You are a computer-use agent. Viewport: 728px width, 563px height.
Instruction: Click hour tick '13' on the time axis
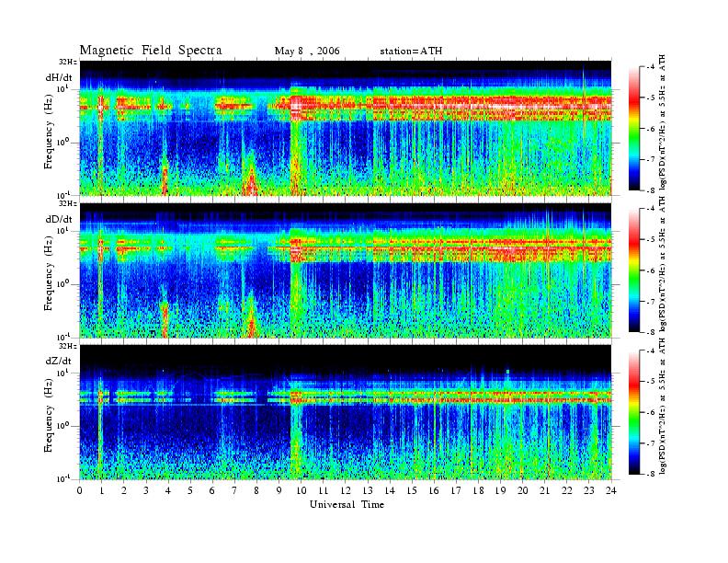368,491
